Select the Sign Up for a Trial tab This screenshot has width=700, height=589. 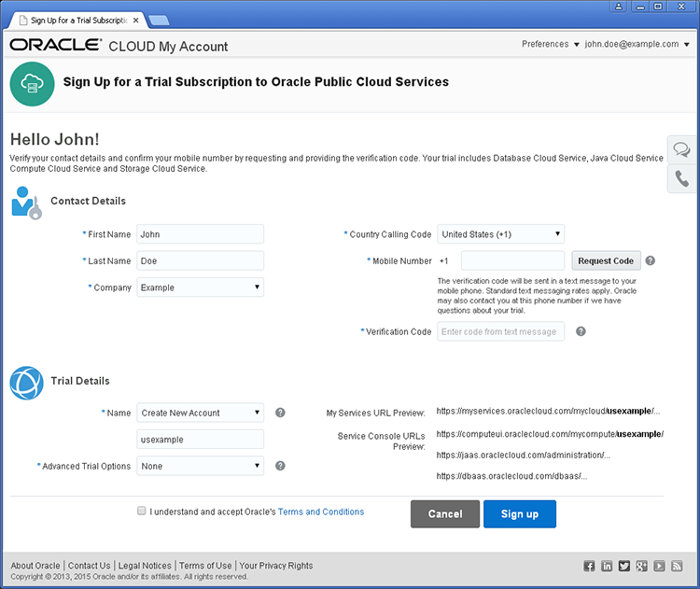(78, 21)
